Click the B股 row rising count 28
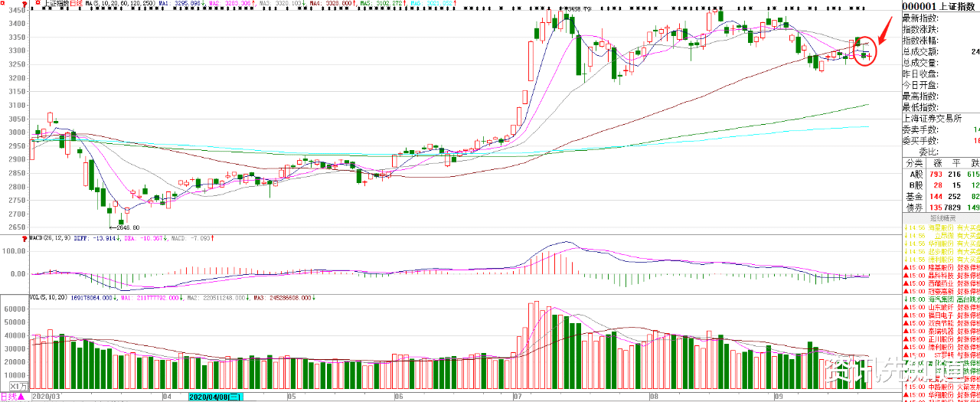The width and height of the screenshot is (980, 402). [938, 185]
